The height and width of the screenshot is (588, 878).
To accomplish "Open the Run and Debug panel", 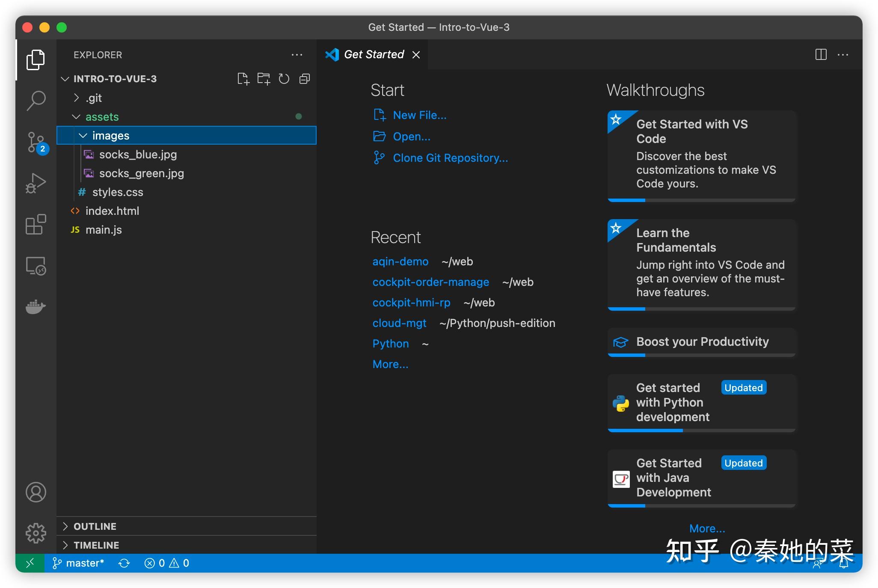I will pos(36,183).
